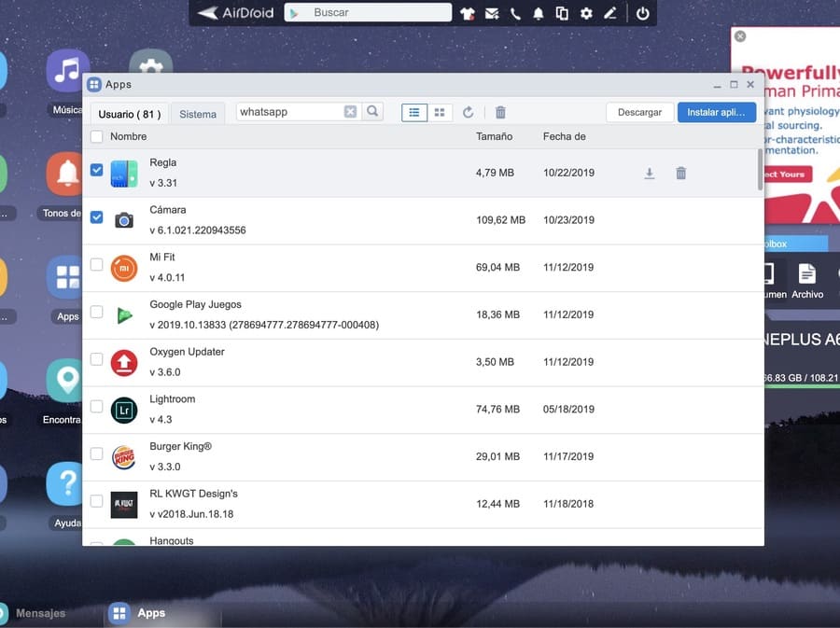Click the Regla app icon
This screenshot has height=628, width=840.
124,174
